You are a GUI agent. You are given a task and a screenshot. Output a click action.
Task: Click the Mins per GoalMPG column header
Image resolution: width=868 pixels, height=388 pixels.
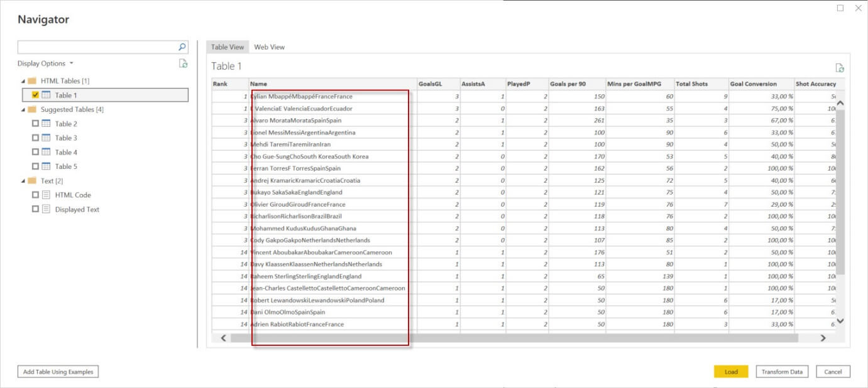[640, 84]
